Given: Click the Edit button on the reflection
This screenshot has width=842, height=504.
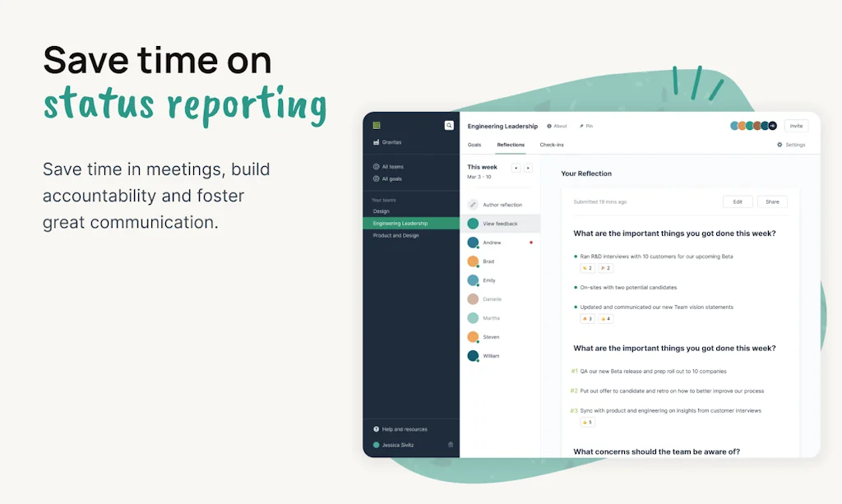Looking at the screenshot, I should [x=738, y=201].
